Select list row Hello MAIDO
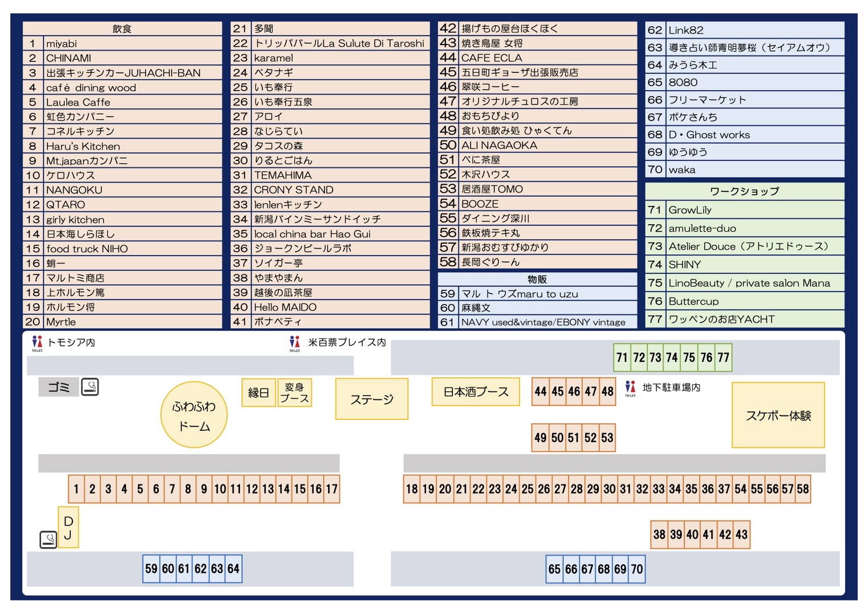 (x=330, y=307)
